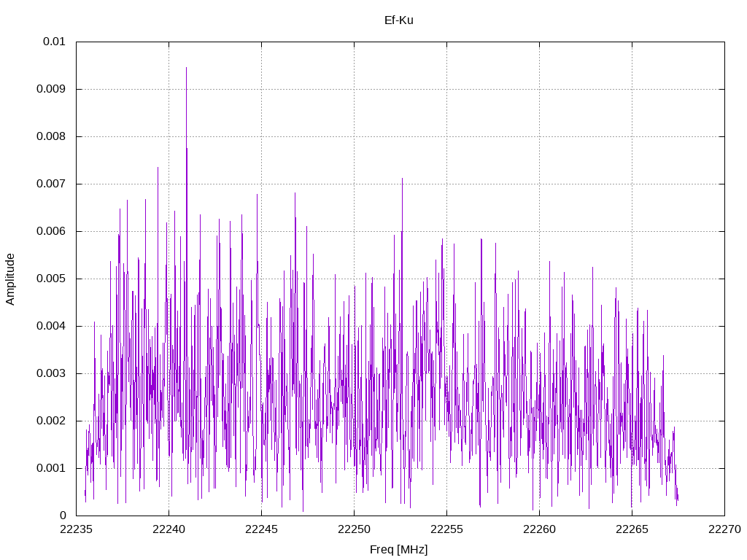Click the x-axis tick label 22255
The height and width of the screenshot is (560, 747).
pyautogui.click(x=447, y=529)
